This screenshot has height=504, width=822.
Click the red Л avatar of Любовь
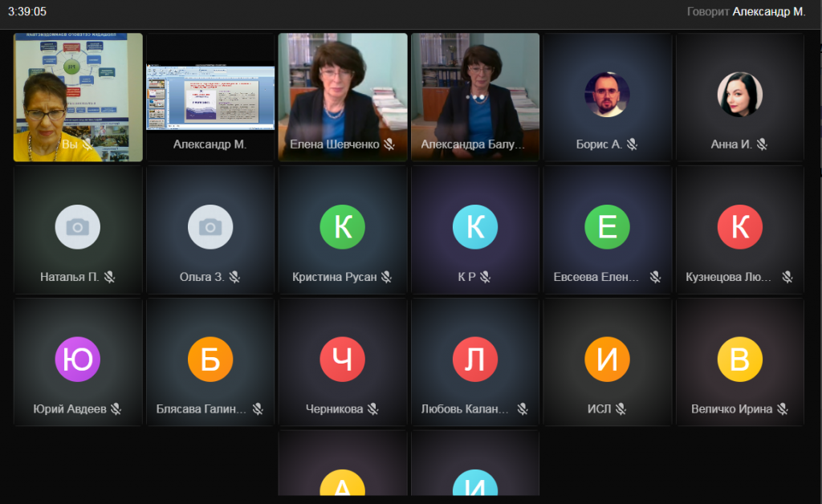[x=475, y=360]
